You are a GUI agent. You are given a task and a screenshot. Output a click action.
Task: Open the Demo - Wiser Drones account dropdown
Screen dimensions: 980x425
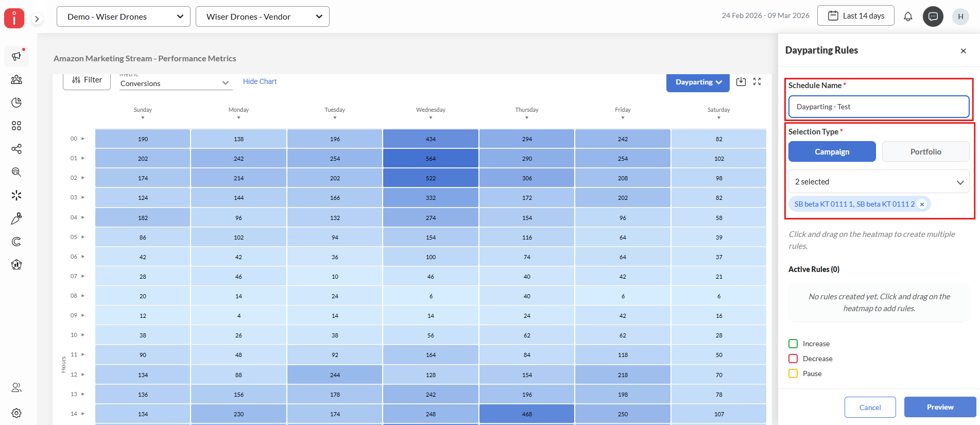point(124,16)
